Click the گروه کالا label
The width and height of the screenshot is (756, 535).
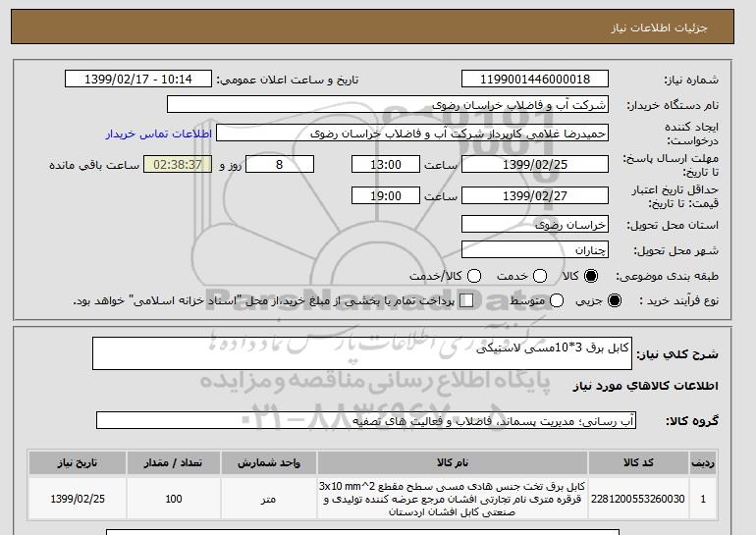692,421
